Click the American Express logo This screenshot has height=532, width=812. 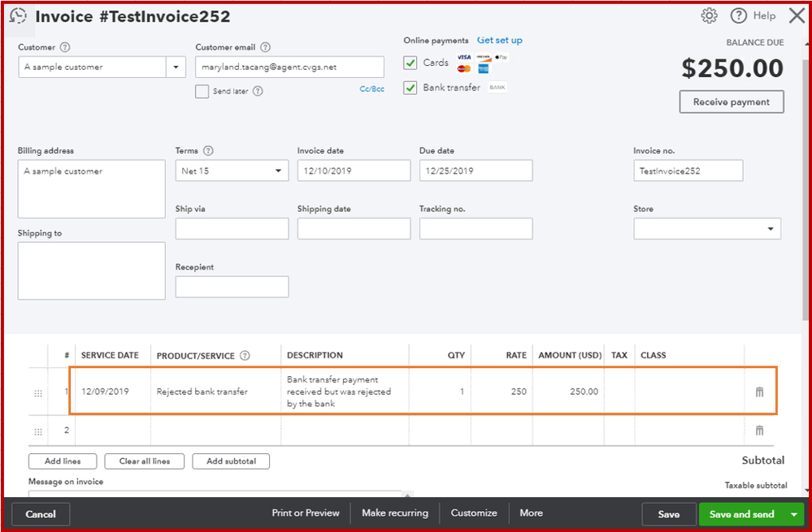pyautogui.click(x=483, y=68)
